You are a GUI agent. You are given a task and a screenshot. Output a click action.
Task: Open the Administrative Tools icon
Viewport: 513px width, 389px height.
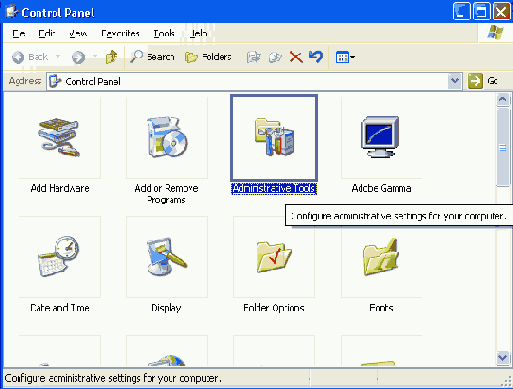pyautogui.click(x=274, y=137)
